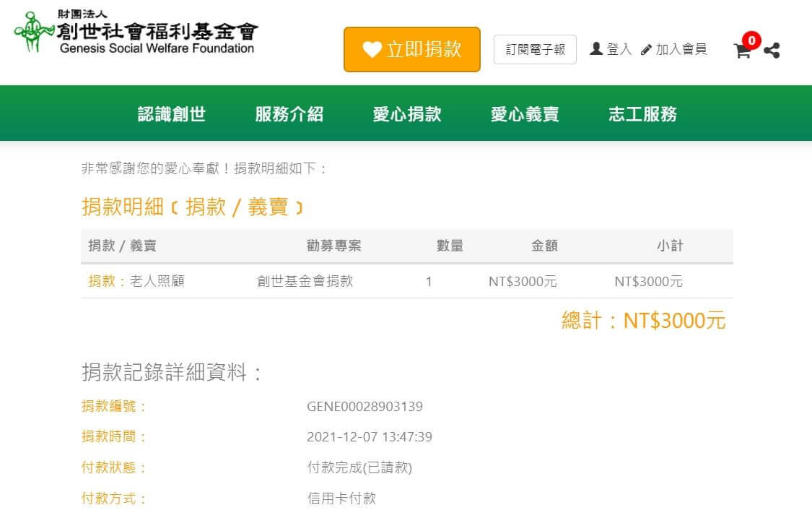Open the shopping cart icon
Image resolution: width=812 pixels, height=518 pixels.
click(x=742, y=51)
